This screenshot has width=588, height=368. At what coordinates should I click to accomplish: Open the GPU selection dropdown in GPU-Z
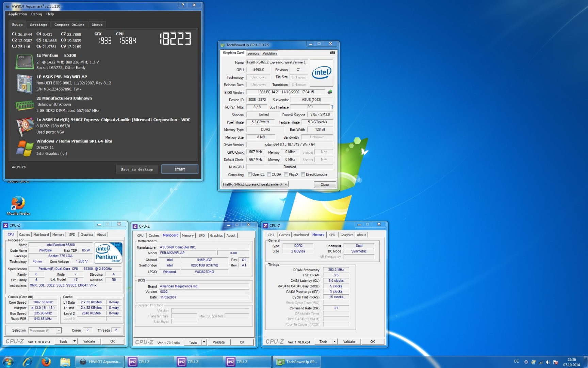pyautogui.click(x=255, y=184)
